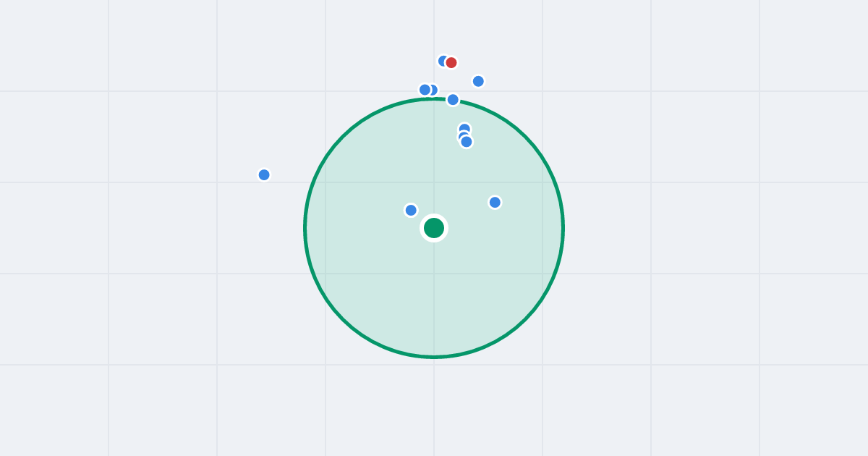Select the blue marker inside circle's right half
868x456 pixels.
495,202
